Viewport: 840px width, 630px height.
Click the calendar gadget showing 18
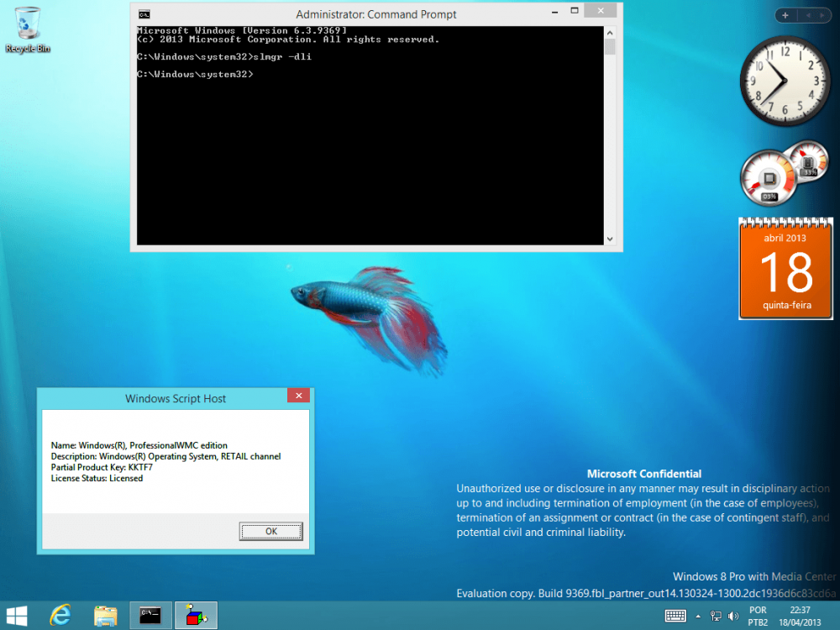point(786,269)
